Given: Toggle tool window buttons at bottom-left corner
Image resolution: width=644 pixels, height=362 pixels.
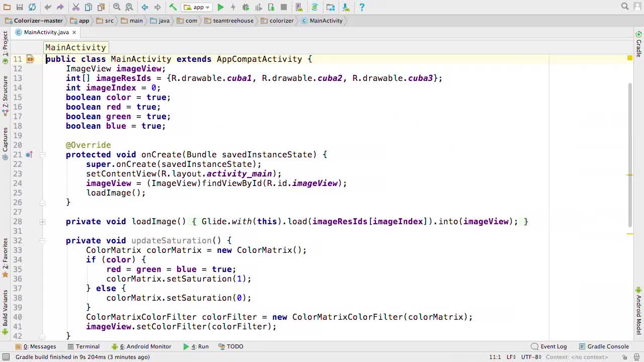Looking at the screenshot, I should click(6, 357).
